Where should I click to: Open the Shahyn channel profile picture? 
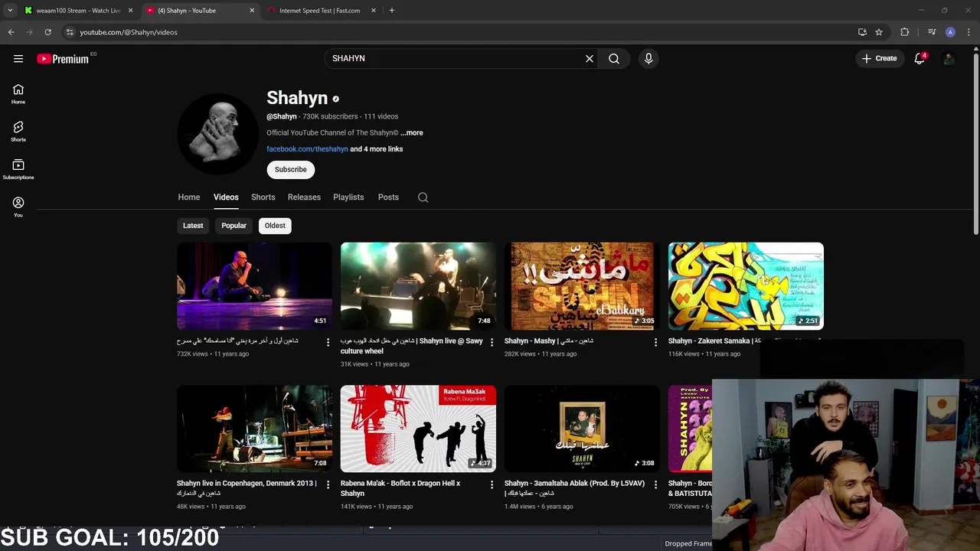[219, 134]
